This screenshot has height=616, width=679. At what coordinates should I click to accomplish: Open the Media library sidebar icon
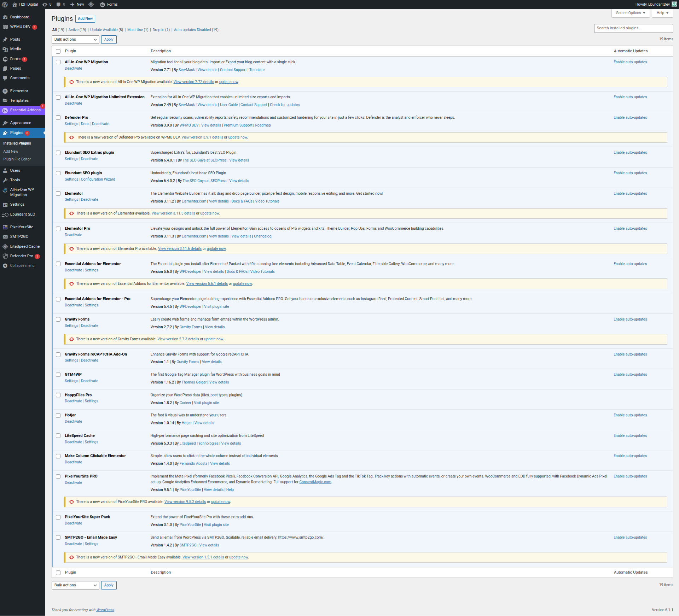pyautogui.click(x=5, y=49)
